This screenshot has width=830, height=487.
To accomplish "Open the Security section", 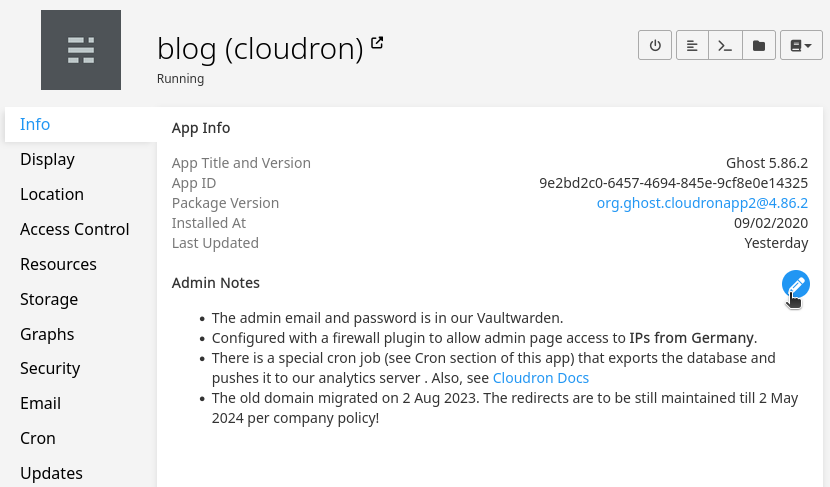I will (51, 368).
